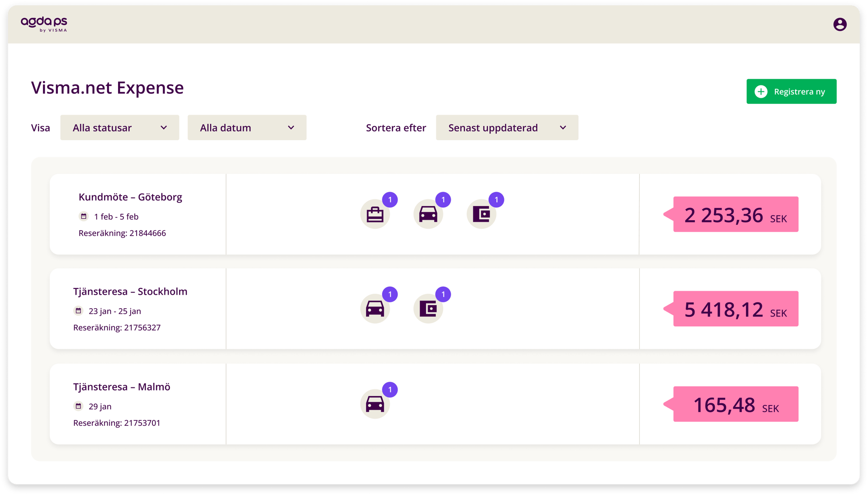The height and width of the screenshot is (495, 868).
Task: Click the chevron in Alla datum
Action: 291,128
